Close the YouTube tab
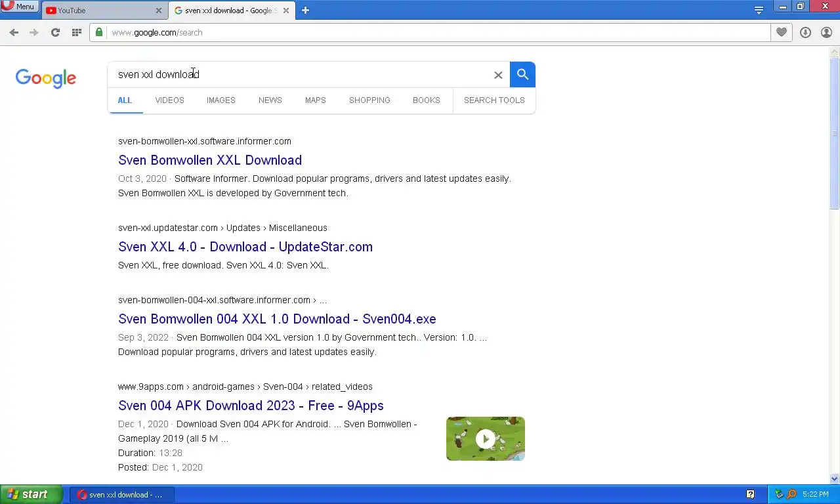This screenshot has height=504, width=840. pyautogui.click(x=159, y=10)
